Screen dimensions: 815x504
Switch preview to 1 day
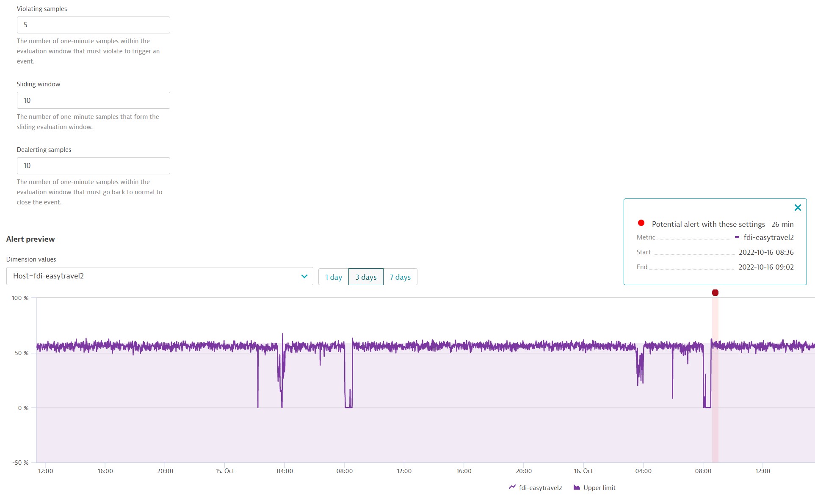click(334, 277)
